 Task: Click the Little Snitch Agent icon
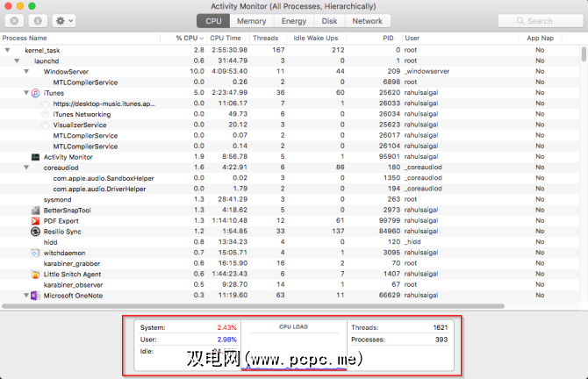pos(35,275)
